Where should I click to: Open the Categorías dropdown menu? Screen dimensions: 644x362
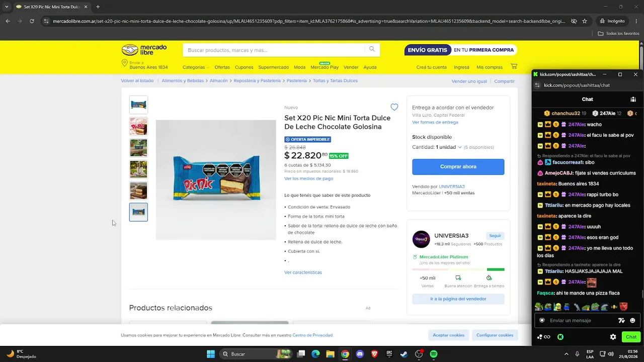point(196,67)
